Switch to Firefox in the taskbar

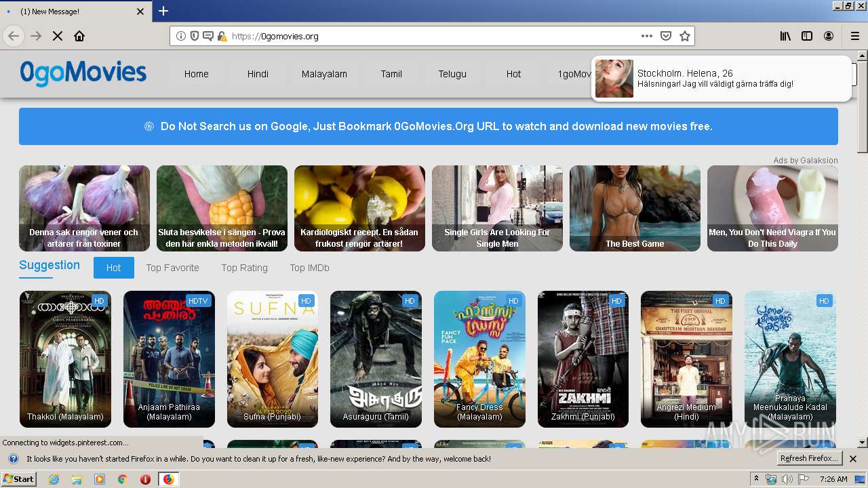pos(168,479)
